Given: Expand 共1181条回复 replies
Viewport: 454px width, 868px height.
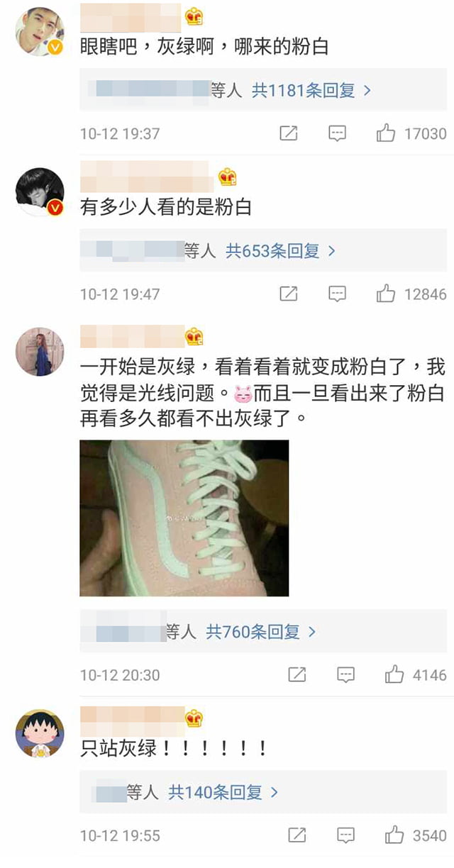Looking at the screenshot, I should [x=311, y=91].
